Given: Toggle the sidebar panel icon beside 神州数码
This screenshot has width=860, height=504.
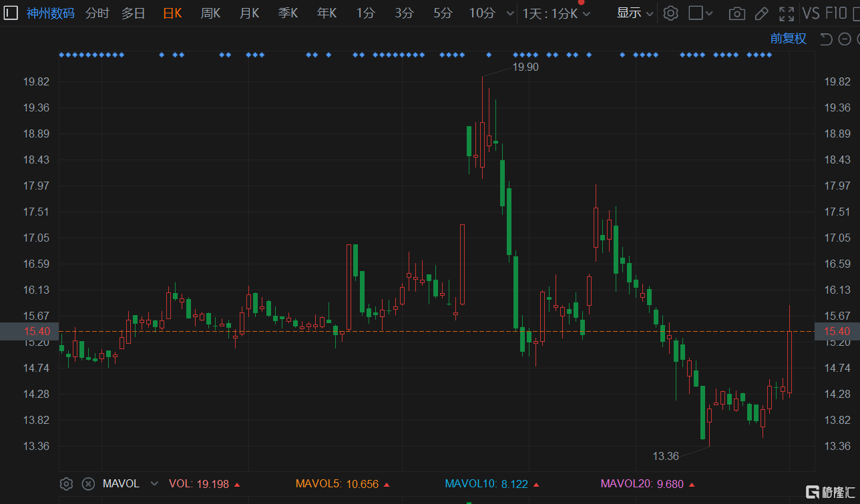Looking at the screenshot, I should [x=11, y=13].
